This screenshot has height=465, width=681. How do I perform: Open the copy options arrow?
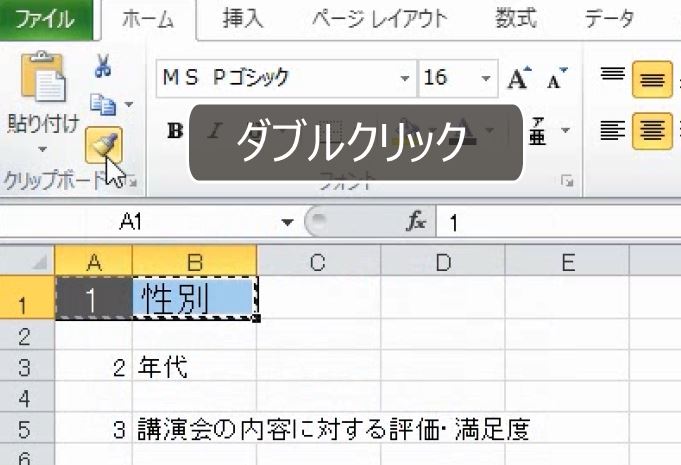click(129, 105)
